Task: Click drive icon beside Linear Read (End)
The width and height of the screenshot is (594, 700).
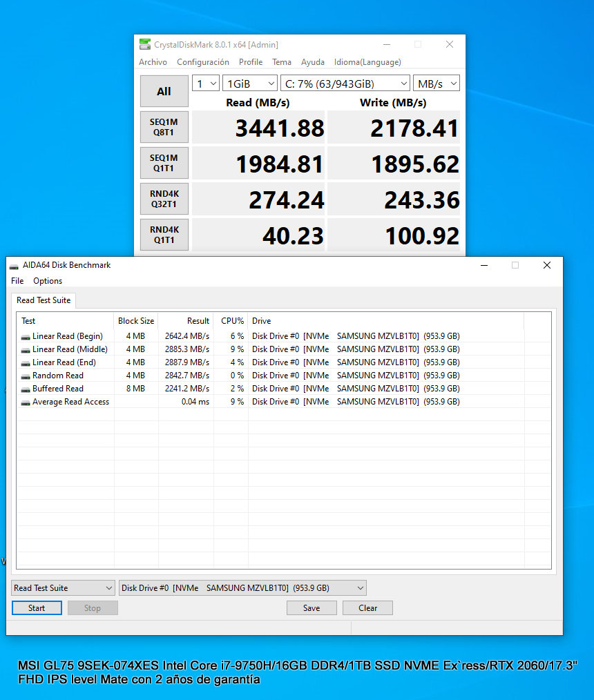Action: click(26, 363)
